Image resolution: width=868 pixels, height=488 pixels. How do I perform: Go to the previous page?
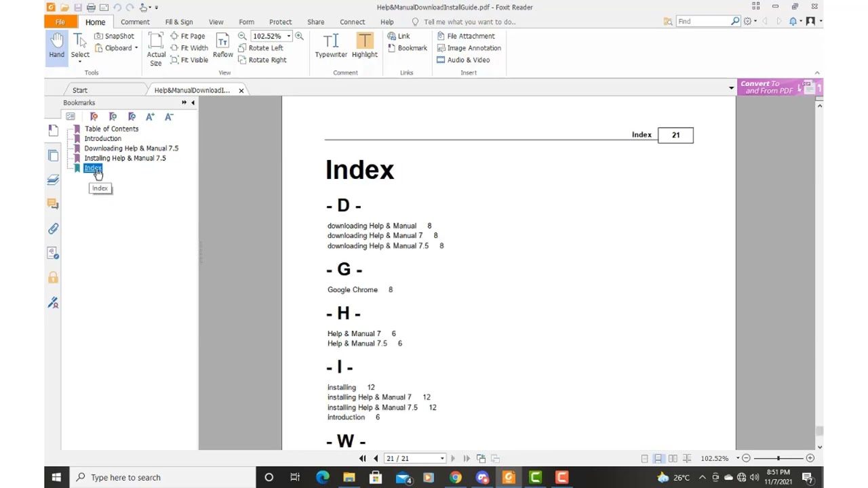(376, 458)
